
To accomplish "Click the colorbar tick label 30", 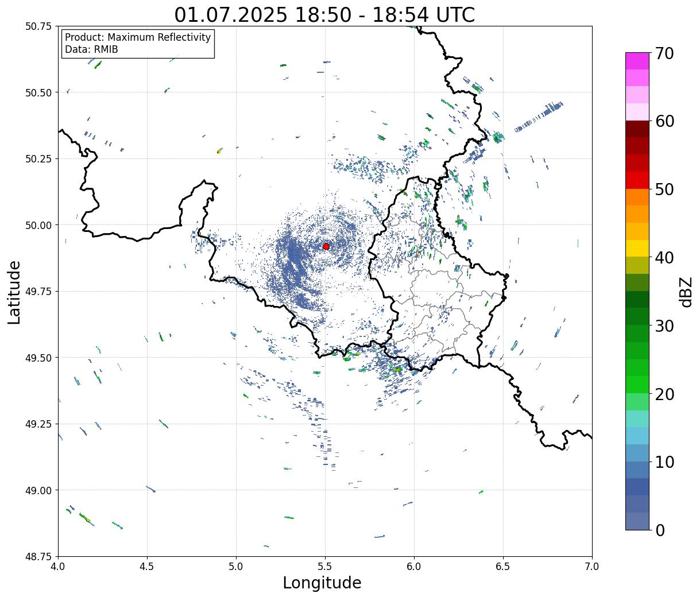I will 663,325.
